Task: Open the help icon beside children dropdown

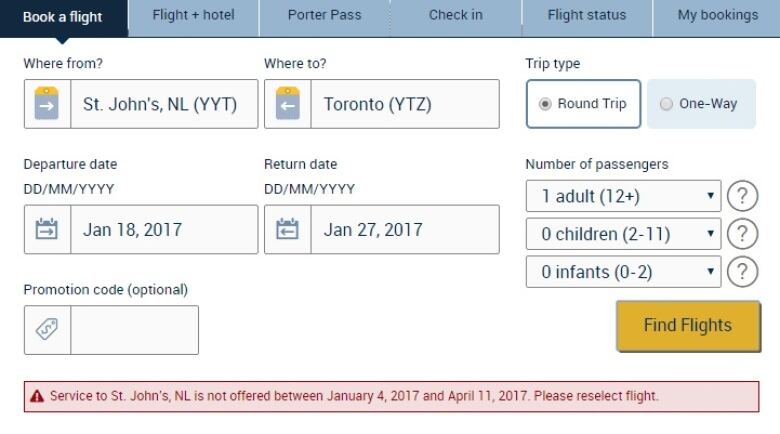Action: point(742,234)
